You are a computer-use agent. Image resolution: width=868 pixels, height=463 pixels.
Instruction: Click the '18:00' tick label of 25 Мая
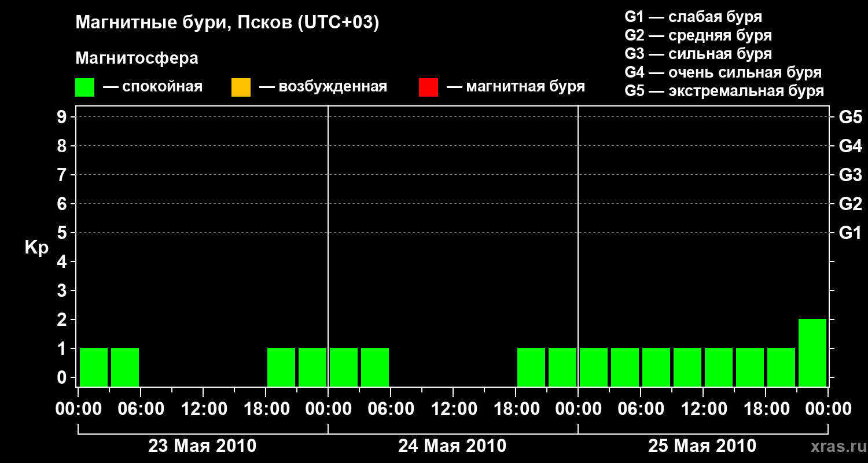(766, 409)
